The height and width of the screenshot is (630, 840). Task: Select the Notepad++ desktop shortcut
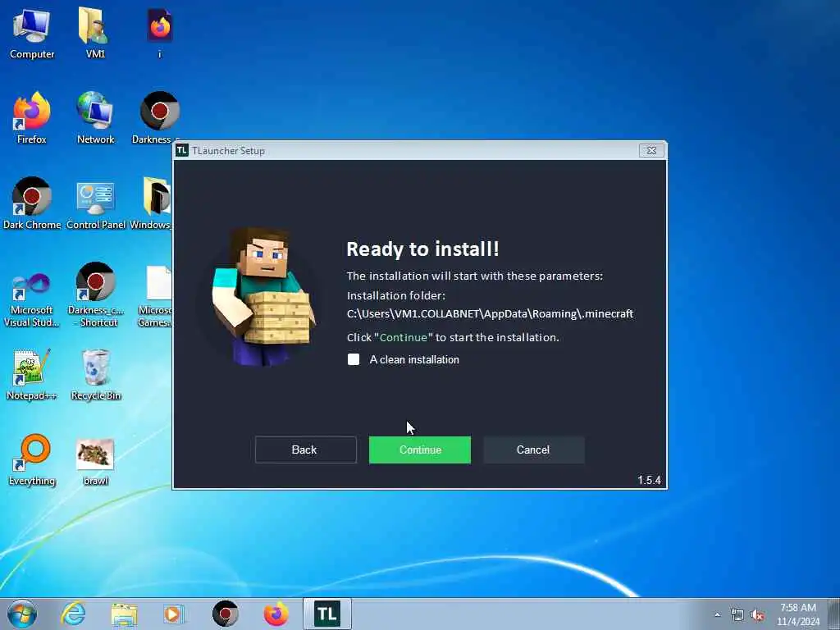[32, 374]
